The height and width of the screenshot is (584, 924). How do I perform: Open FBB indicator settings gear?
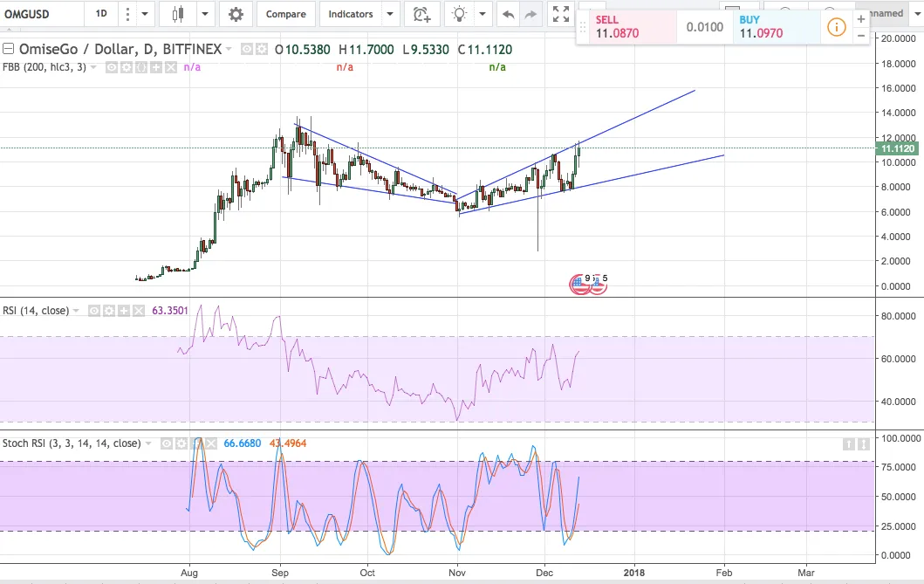pos(127,68)
